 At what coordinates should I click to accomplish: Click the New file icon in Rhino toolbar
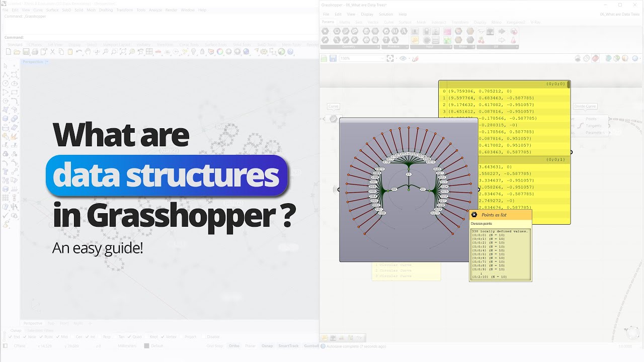(8, 51)
